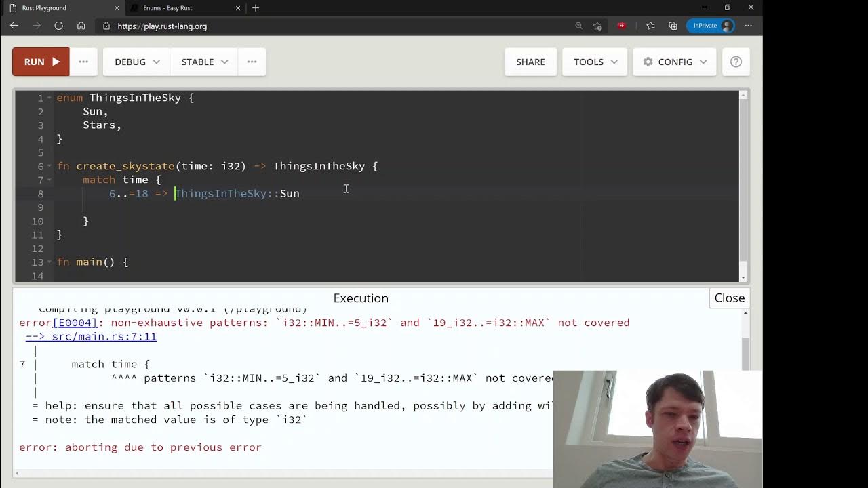Image resolution: width=868 pixels, height=488 pixels.
Task: Close the Rust Playground browser tab
Action: click(x=117, y=8)
